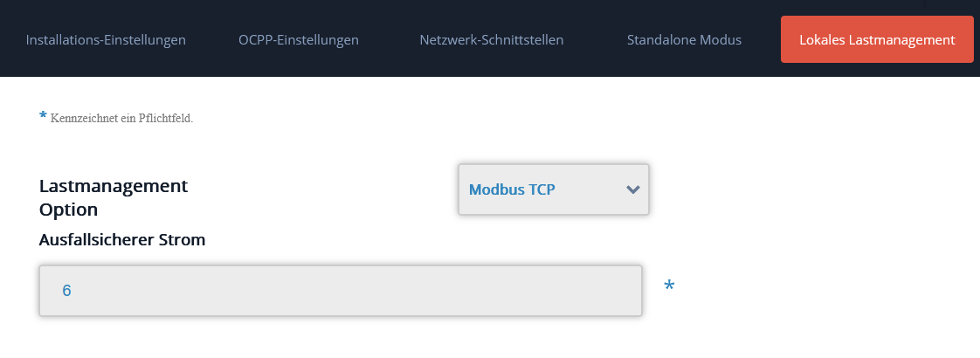This screenshot has height=358, width=980.
Task: Click the required asterisk beside the input
Action: tap(669, 286)
